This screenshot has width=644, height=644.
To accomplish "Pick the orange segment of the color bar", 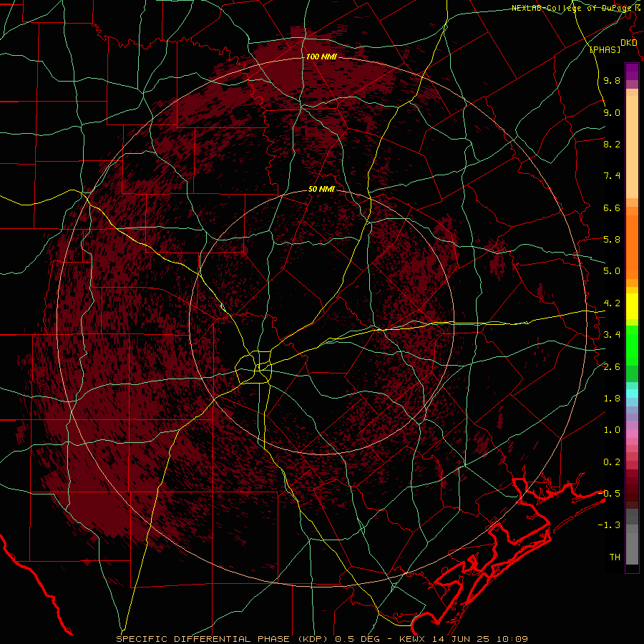I will coord(632,248).
